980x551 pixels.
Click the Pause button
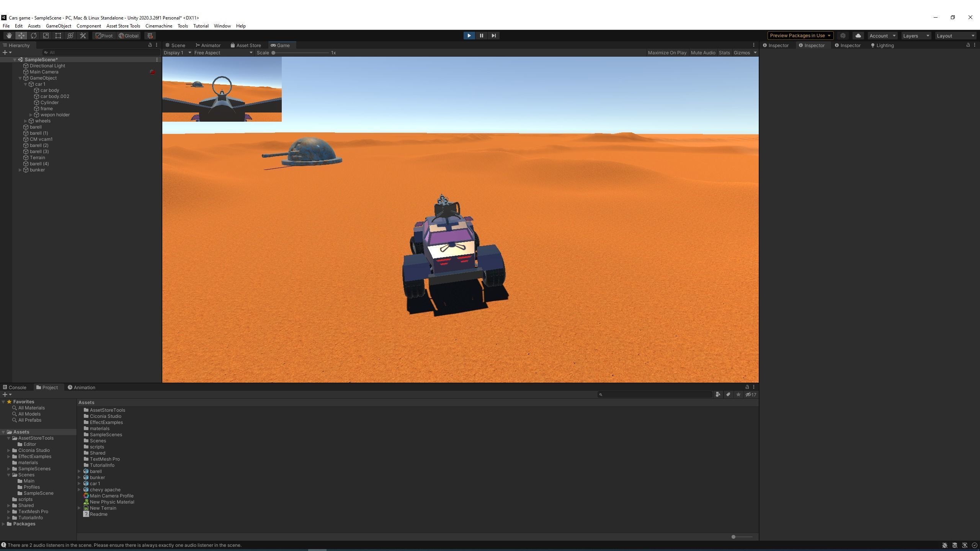[x=481, y=36]
